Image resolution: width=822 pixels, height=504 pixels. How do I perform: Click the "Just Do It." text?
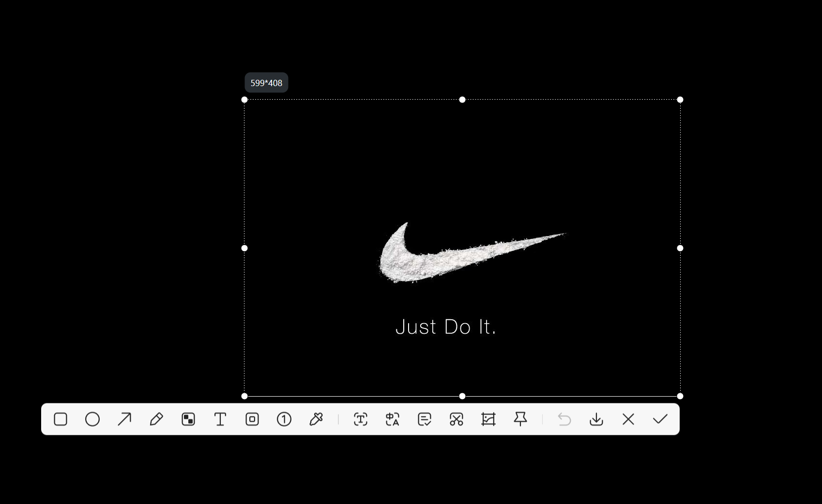coord(446,327)
